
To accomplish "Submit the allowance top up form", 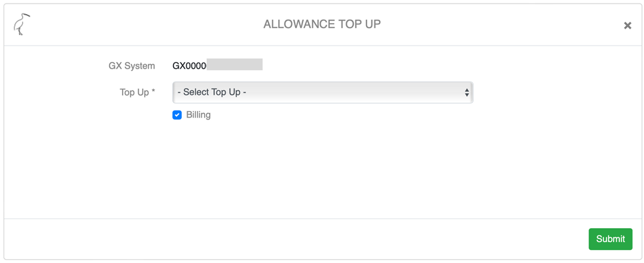I will pos(610,239).
